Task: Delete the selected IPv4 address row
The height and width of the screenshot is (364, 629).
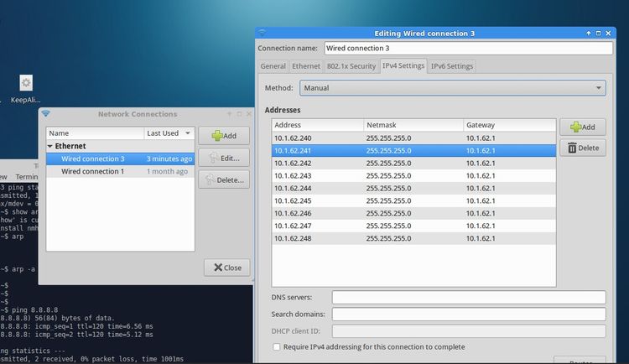Action: click(583, 148)
